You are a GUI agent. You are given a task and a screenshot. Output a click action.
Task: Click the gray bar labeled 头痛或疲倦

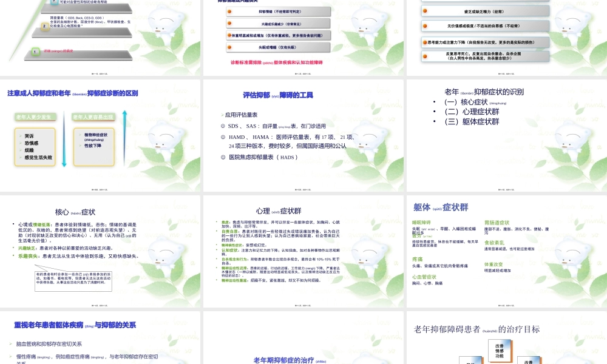pyautogui.click(x=277, y=47)
